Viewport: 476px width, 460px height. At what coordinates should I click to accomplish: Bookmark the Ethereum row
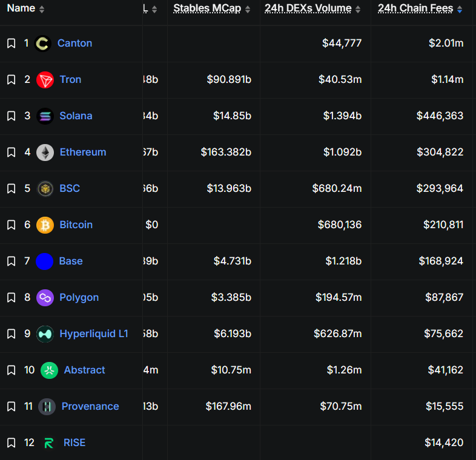click(x=12, y=152)
